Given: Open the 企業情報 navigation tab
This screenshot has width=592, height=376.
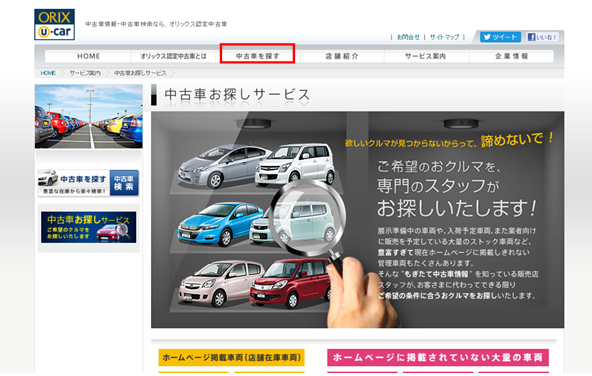Looking at the screenshot, I should [x=511, y=56].
